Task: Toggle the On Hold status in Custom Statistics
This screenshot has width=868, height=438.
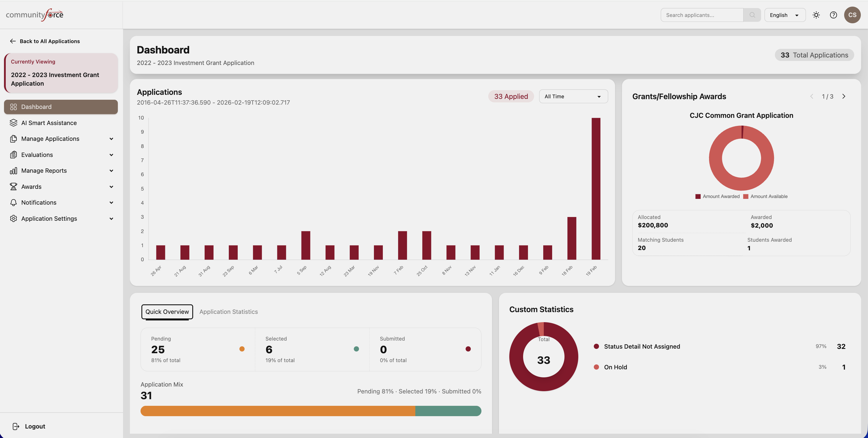Action: pos(615,367)
